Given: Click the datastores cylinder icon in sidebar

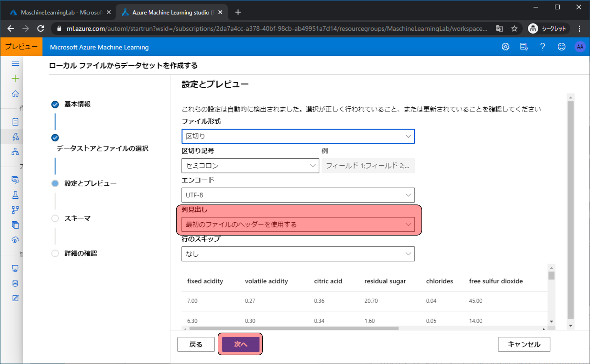Looking at the screenshot, I should [x=15, y=283].
